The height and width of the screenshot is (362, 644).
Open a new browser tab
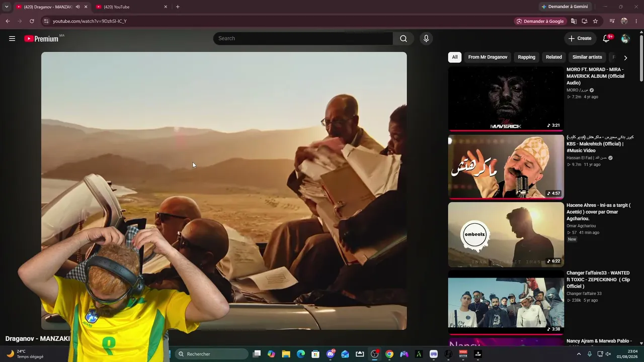click(x=178, y=7)
